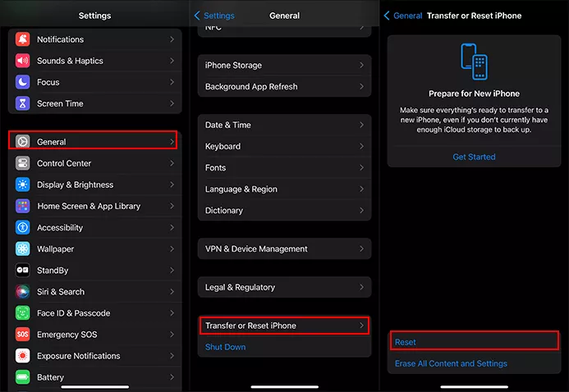Tap the Home Screen & App Library icon

click(22, 206)
